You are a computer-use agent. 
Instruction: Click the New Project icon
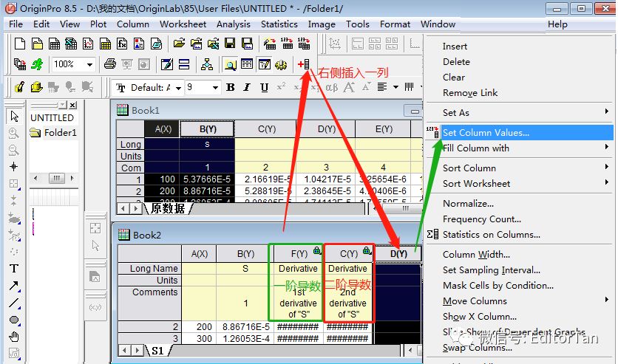click(x=20, y=44)
